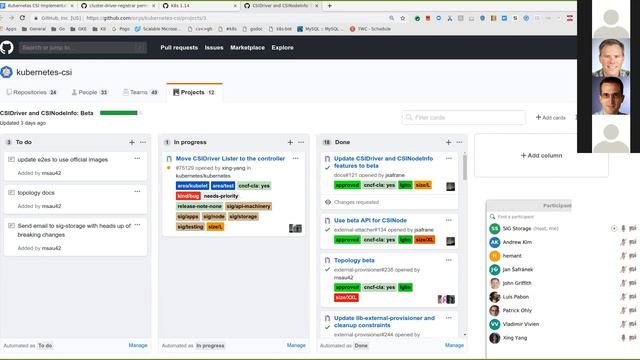Click the Done column scrollbar
This screenshot has width=640, height=360.
tap(464, 167)
